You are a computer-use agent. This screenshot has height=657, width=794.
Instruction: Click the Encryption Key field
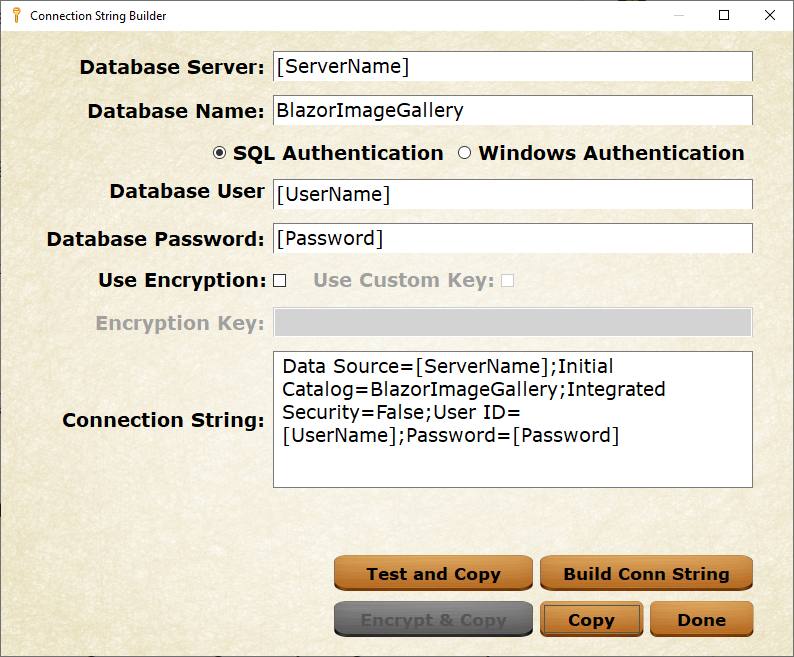click(x=512, y=322)
